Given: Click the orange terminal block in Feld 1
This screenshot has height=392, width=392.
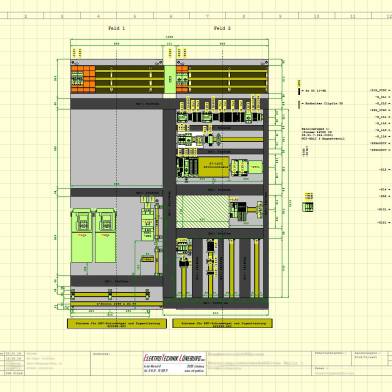Looking at the screenshot, I should 83,79.
